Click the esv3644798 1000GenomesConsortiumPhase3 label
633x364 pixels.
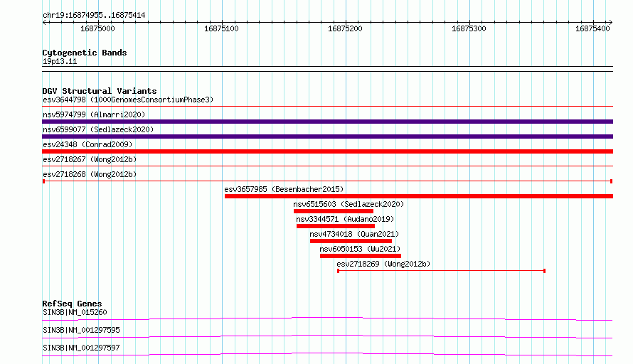[x=128, y=100]
